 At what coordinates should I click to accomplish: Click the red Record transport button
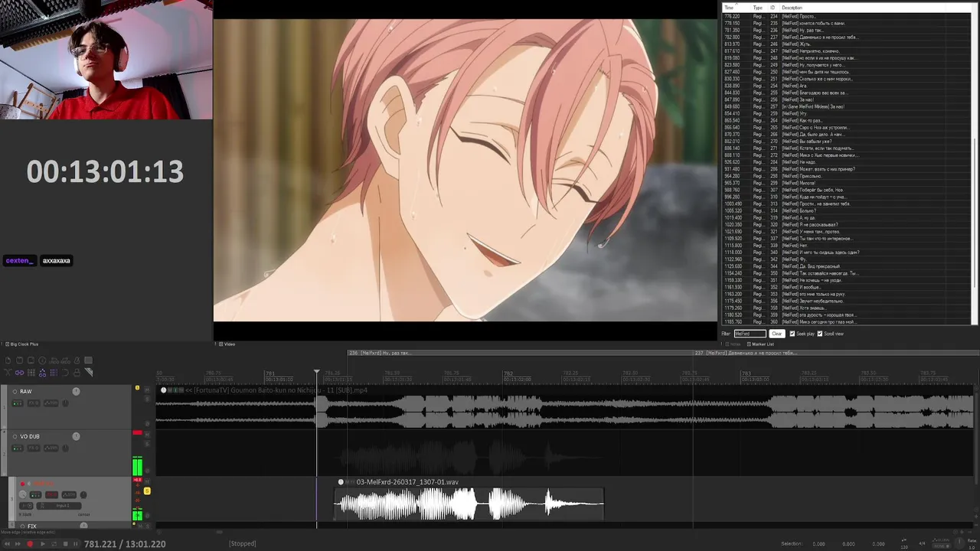click(x=30, y=544)
